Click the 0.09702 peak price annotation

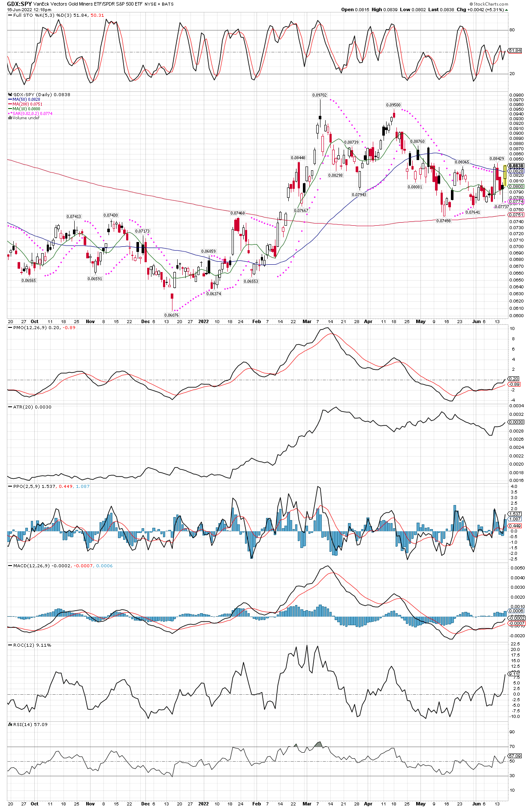pos(320,95)
